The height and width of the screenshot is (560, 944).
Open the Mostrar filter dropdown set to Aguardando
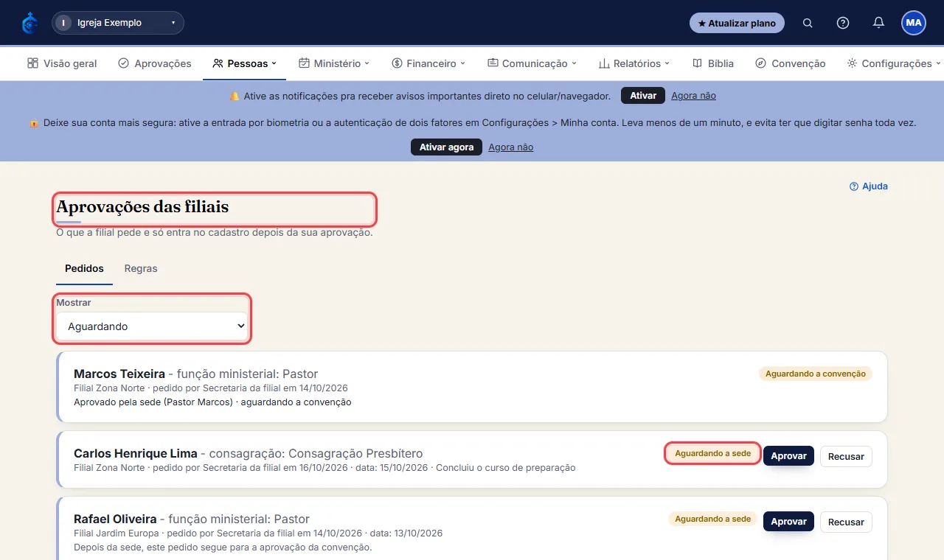tap(152, 326)
